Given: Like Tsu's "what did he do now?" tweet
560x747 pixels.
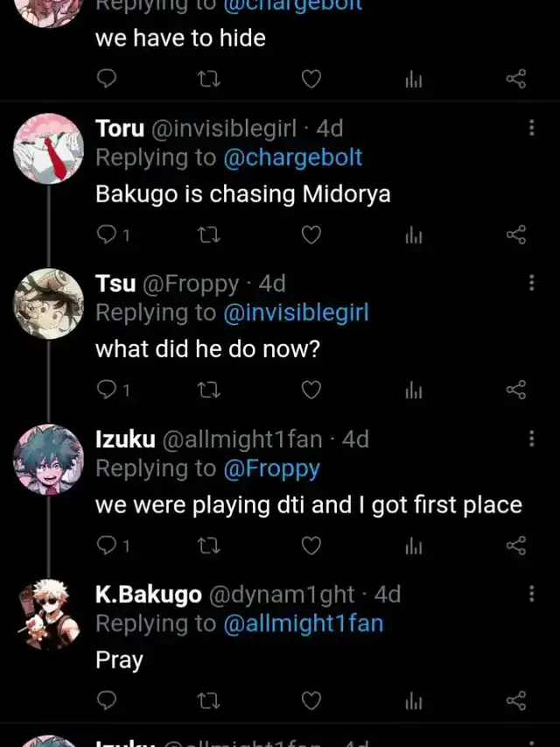Looking at the screenshot, I should coord(311,391).
